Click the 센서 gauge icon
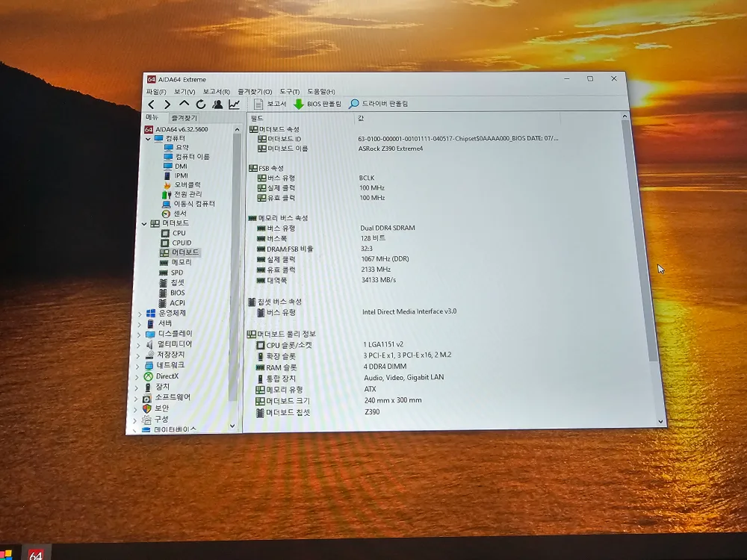 pyautogui.click(x=166, y=214)
